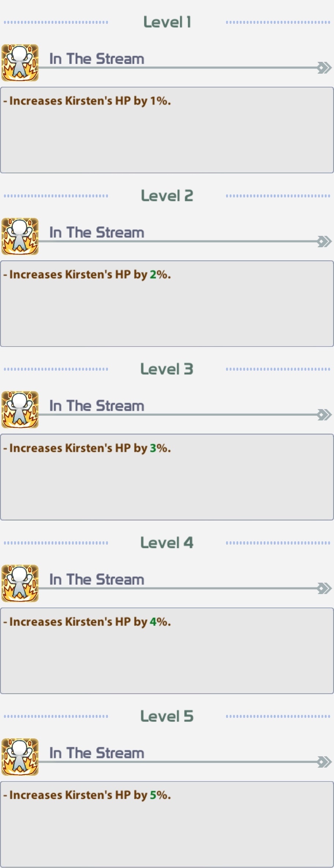
Task: Click the Level 4 In The Stream skill icon
Action: 20,583
